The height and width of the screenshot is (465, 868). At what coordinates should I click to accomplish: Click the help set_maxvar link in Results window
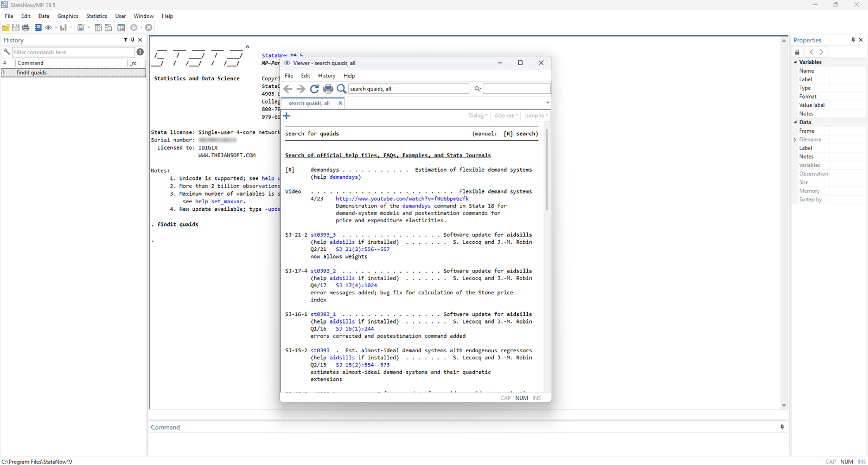pyautogui.click(x=220, y=202)
